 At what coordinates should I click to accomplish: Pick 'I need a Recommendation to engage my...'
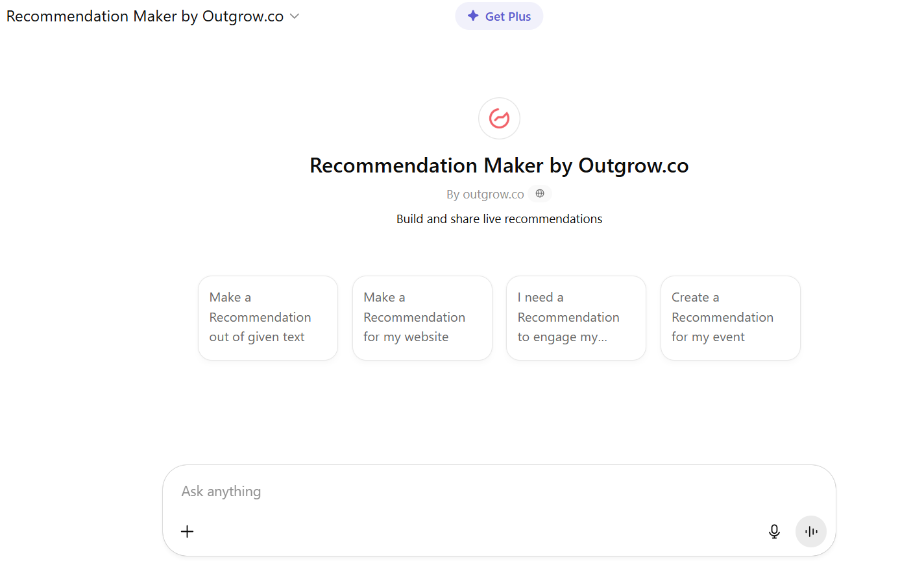pos(576,317)
